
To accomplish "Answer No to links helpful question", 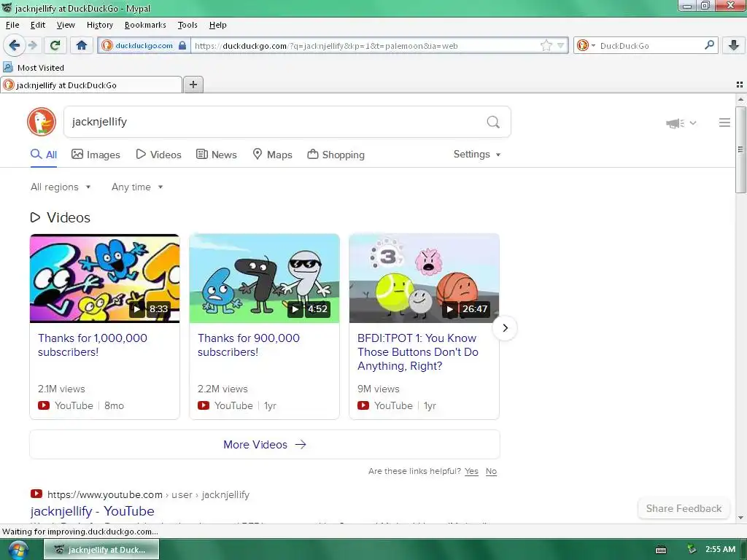I will [x=491, y=471].
